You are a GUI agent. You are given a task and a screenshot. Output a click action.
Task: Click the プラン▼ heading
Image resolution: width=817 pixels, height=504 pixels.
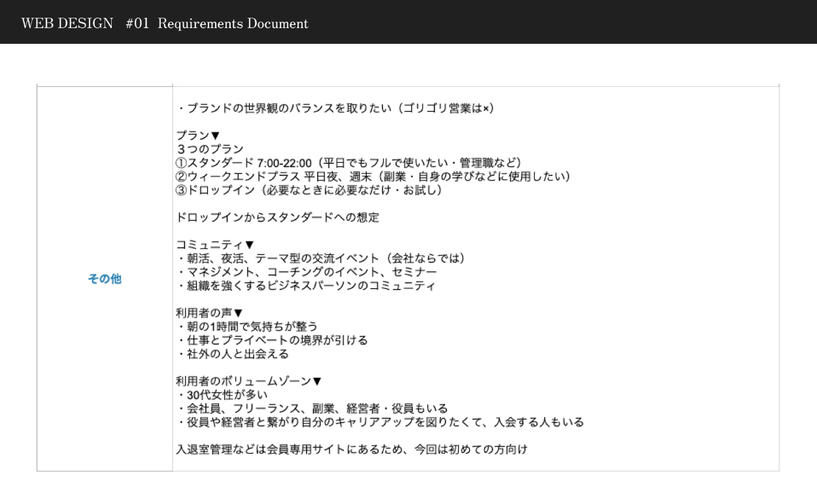coord(198,135)
